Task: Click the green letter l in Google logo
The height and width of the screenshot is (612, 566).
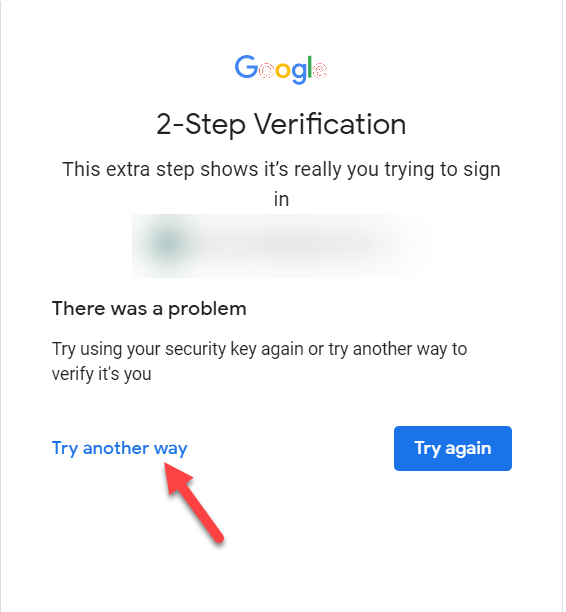Action: [x=310, y=66]
